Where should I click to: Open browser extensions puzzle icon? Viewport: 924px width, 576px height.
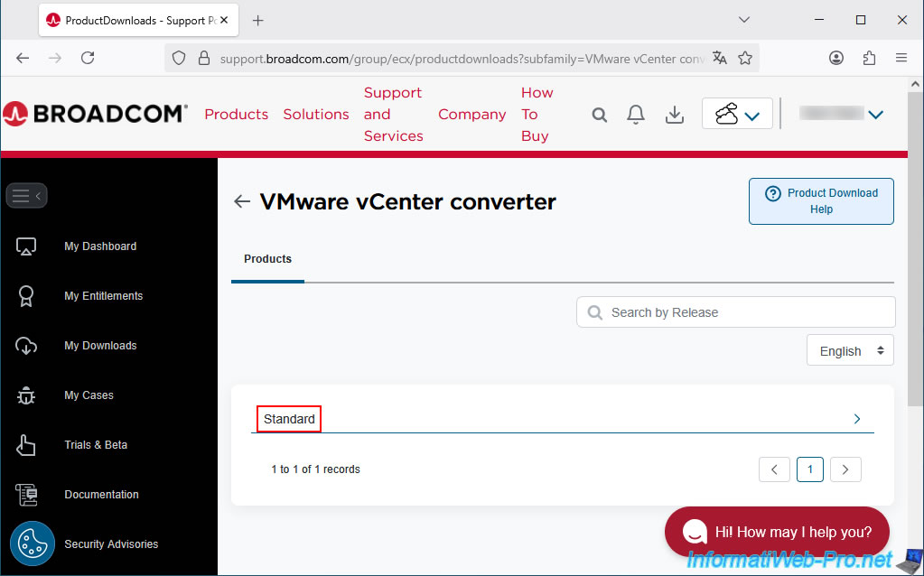[x=869, y=58]
